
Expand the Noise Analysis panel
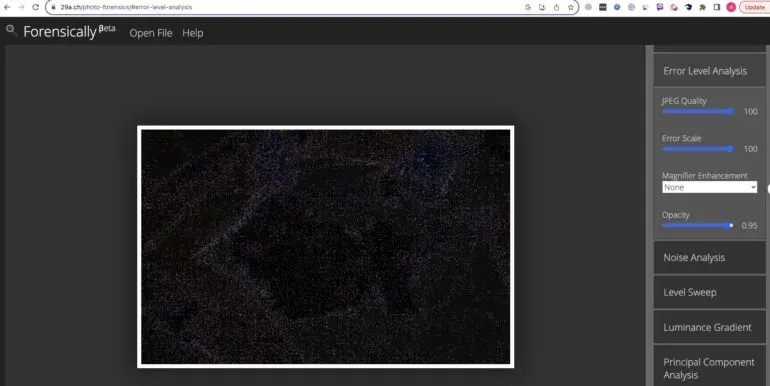709,257
